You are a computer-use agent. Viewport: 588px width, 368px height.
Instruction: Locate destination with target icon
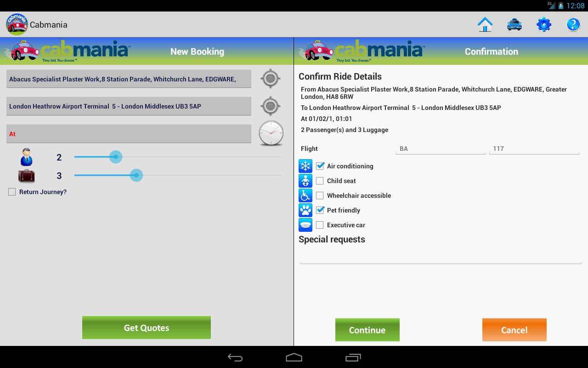pyautogui.click(x=271, y=106)
